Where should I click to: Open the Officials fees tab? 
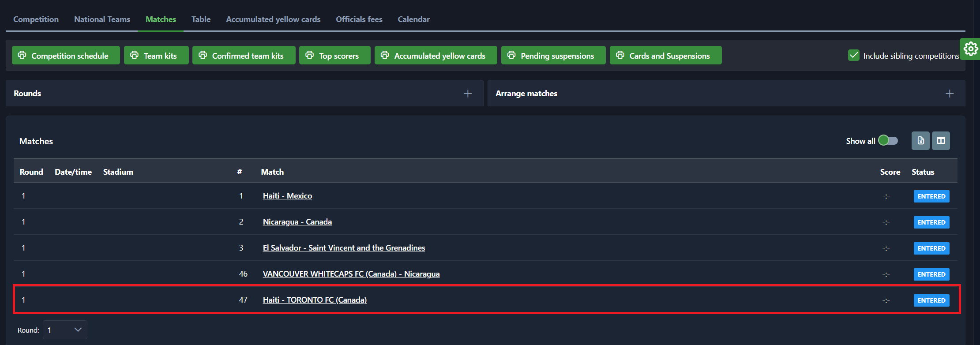point(359,19)
